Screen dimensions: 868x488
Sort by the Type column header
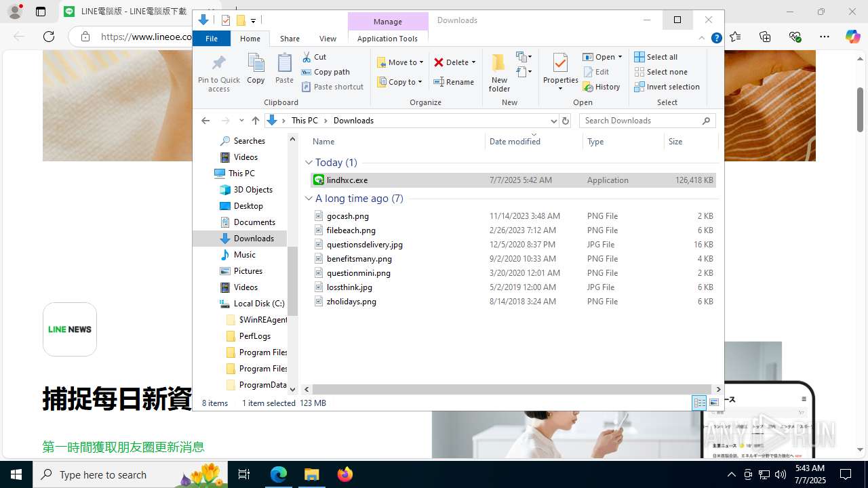point(623,142)
